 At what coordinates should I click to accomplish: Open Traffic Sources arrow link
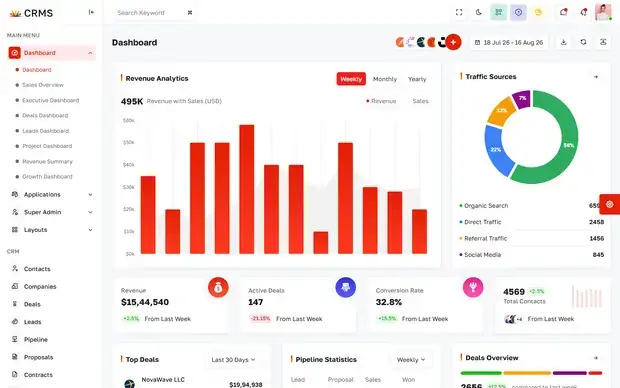(x=596, y=77)
